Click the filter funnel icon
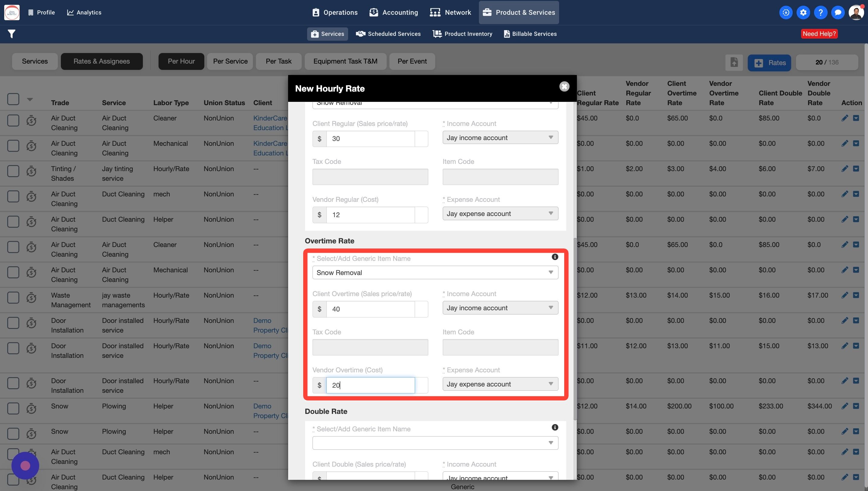Screen dimensions: 868x491 pyautogui.click(x=11, y=34)
